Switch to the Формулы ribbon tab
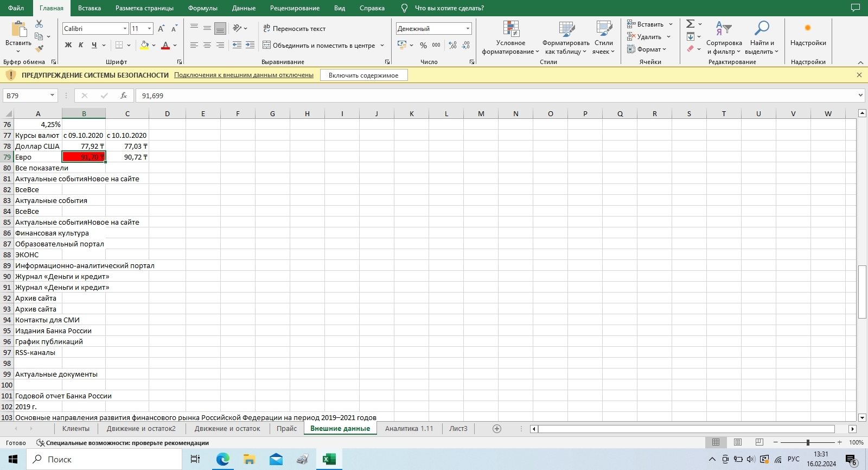Image resolution: width=868 pixels, height=470 pixels. [202, 8]
